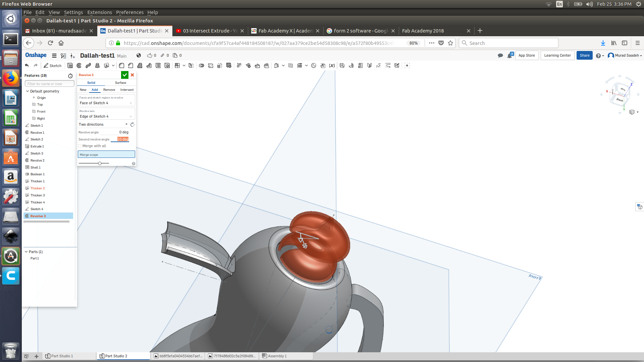Toggle the Merge with all checkbox
The width and height of the screenshot is (644, 362).
tap(80, 146)
